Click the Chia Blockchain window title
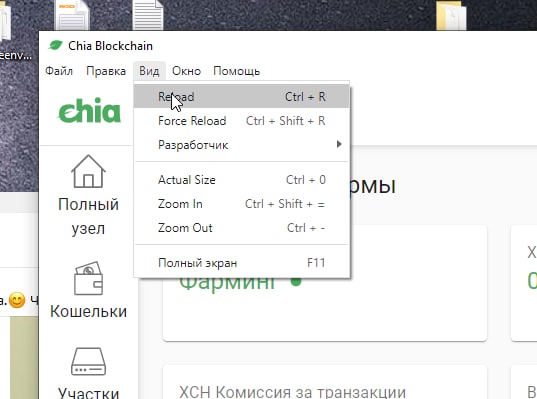Viewport: 537px width, 399px height. coord(110,46)
